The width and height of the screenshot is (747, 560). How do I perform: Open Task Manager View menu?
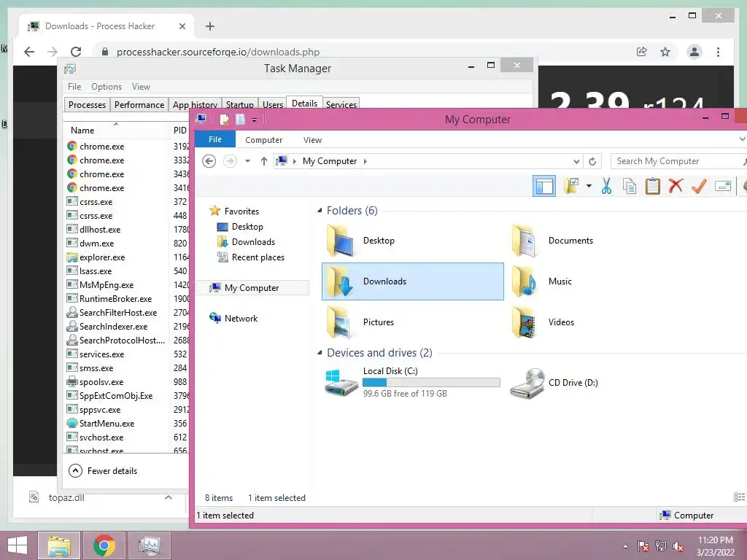pos(141,87)
